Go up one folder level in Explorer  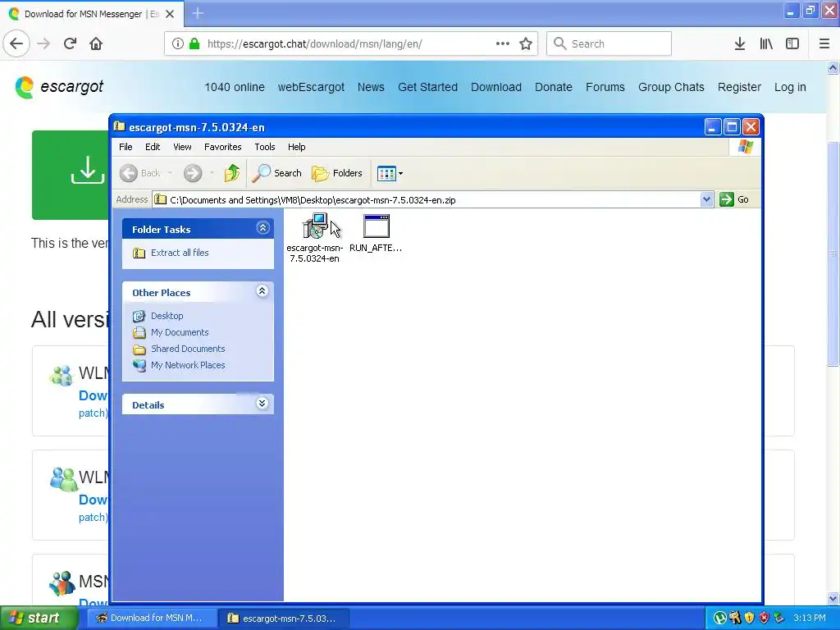click(x=232, y=173)
